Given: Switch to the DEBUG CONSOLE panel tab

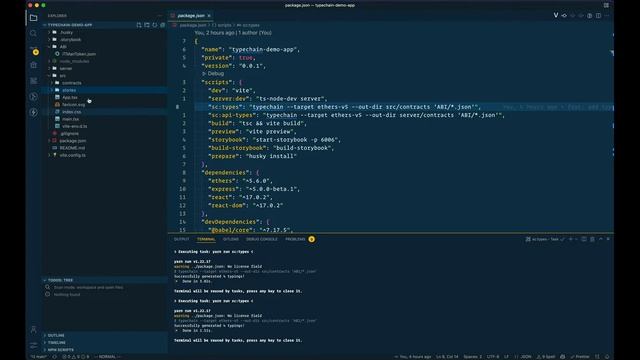Looking at the screenshot, I should point(262,239).
